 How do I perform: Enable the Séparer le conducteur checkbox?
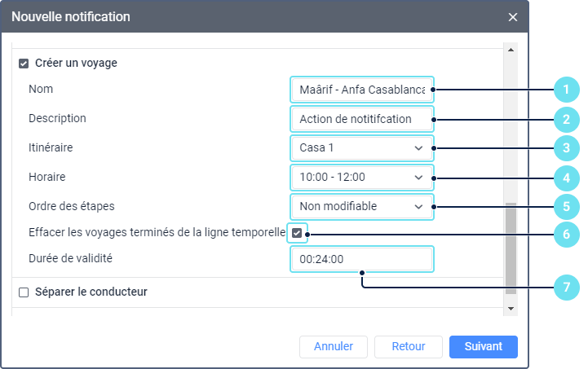pyautogui.click(x=24, y=292)
